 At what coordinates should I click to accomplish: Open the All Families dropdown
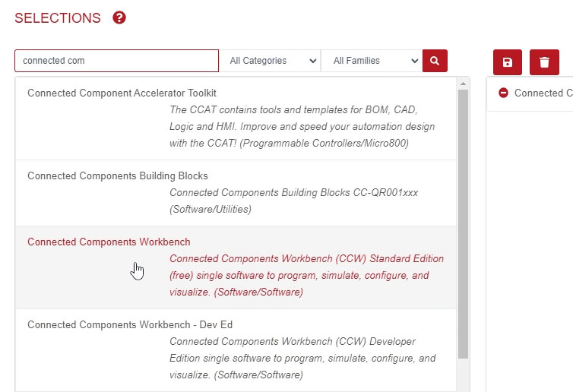point(372,61)
